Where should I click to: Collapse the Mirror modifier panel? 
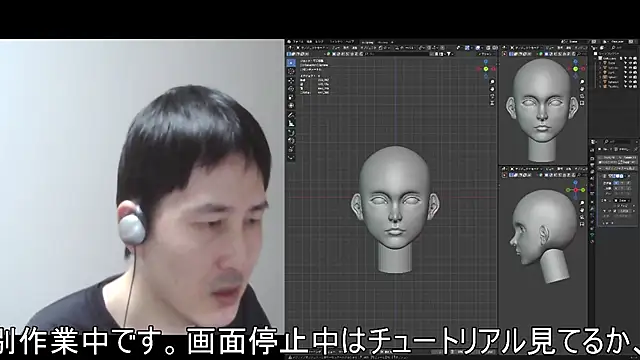(x=601, y=176)
